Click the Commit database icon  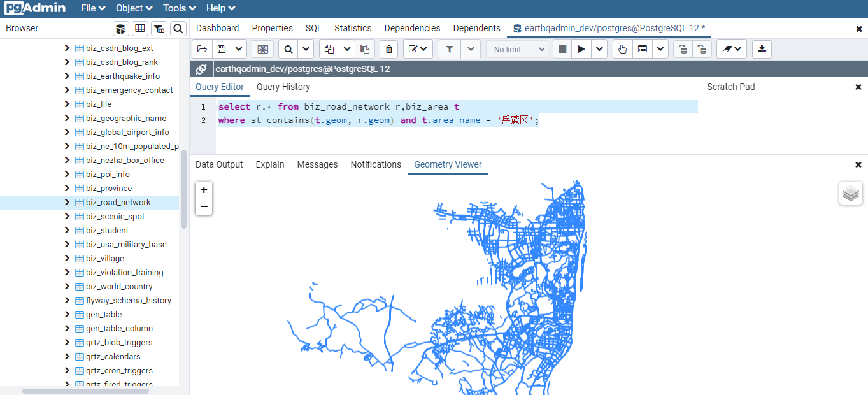683,49
